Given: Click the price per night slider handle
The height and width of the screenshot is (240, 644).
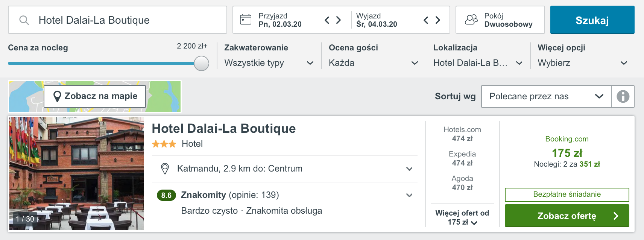Looking at the screenshot, I should pos(202,63).
